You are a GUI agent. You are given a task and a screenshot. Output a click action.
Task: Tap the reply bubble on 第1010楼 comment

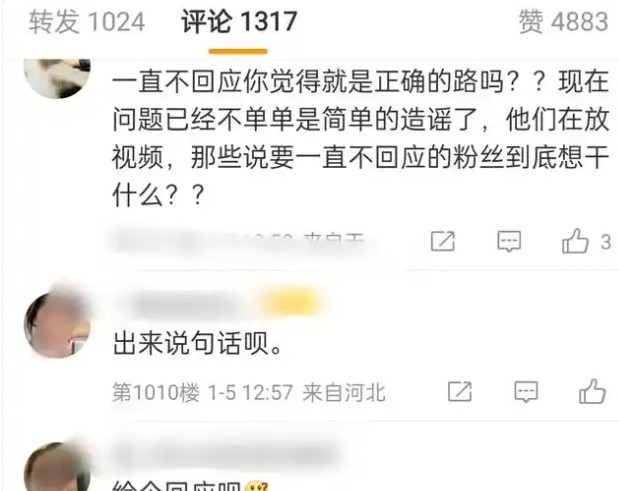point(526,392)
